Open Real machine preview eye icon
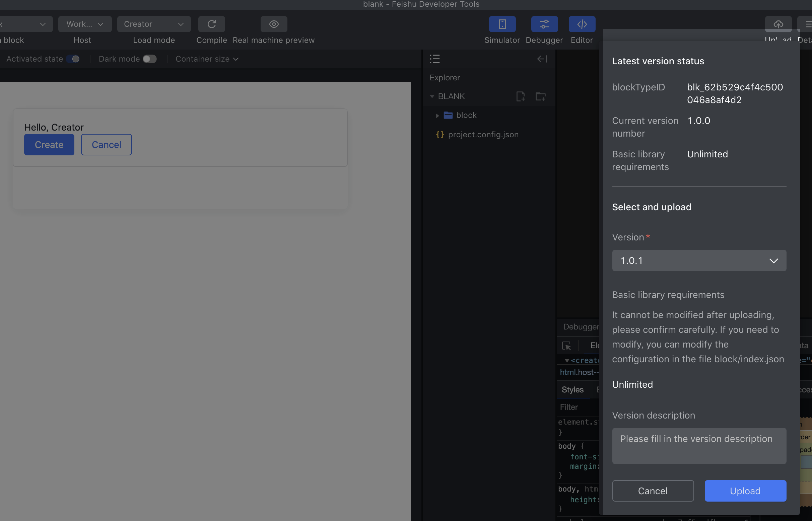The height and width of the screenshot is (521, 812). tap(273, 24)
